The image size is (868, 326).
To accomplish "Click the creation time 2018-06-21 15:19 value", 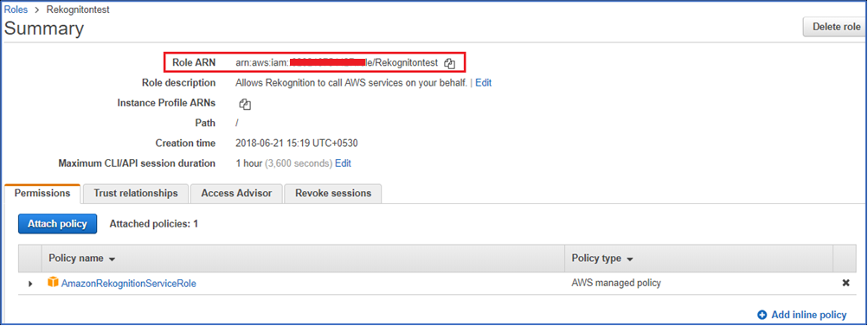I will [297, 144].
